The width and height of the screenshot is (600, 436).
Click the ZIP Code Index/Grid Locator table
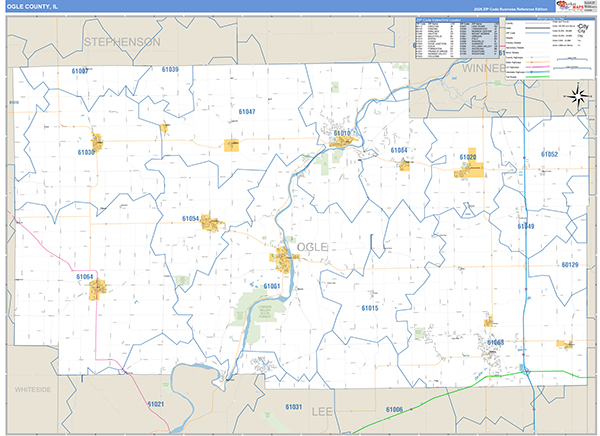coord(457,38)
